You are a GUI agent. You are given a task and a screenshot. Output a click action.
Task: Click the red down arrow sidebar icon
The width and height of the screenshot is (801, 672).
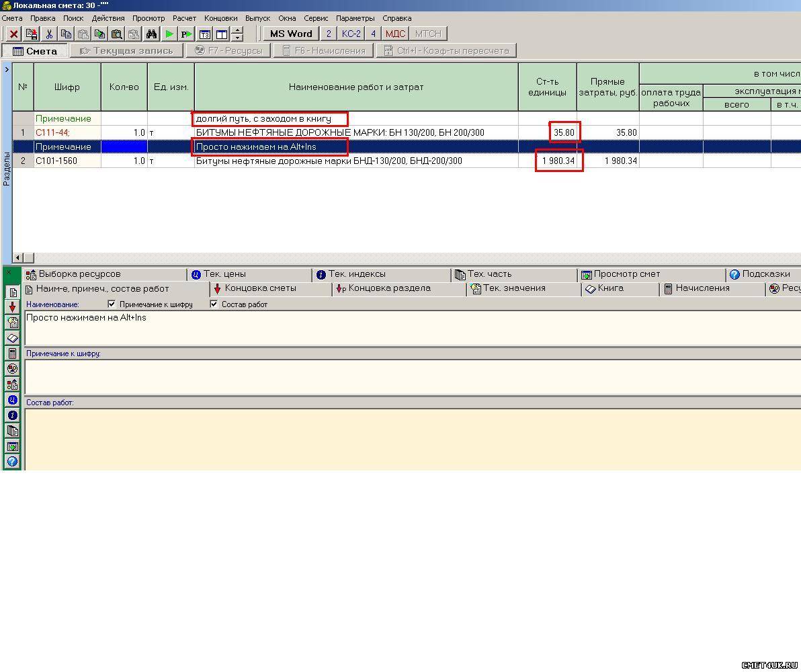click(x=13, y=307)
